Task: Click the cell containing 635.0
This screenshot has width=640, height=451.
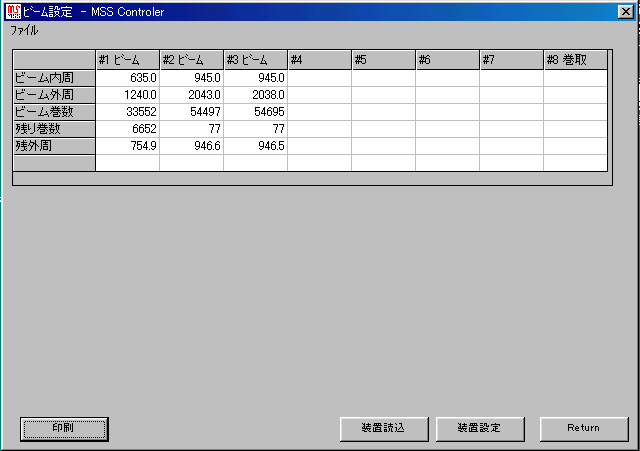Action: (127, 78)
